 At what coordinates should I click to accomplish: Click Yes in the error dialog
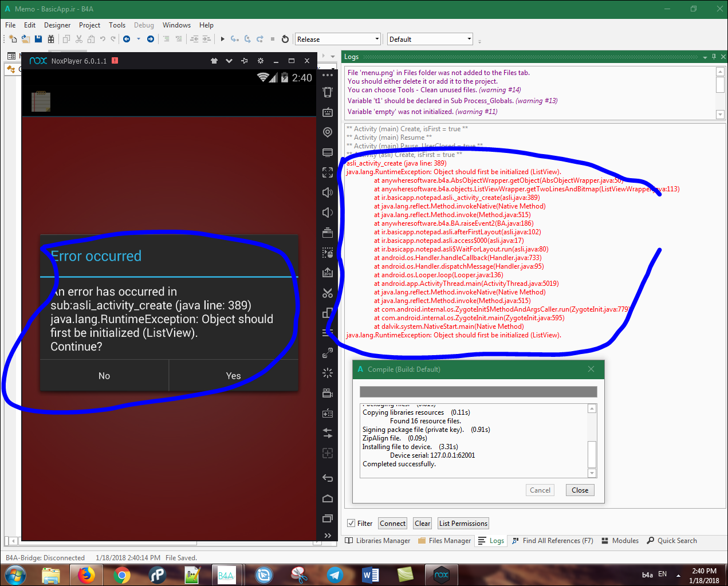coord(233,376)
